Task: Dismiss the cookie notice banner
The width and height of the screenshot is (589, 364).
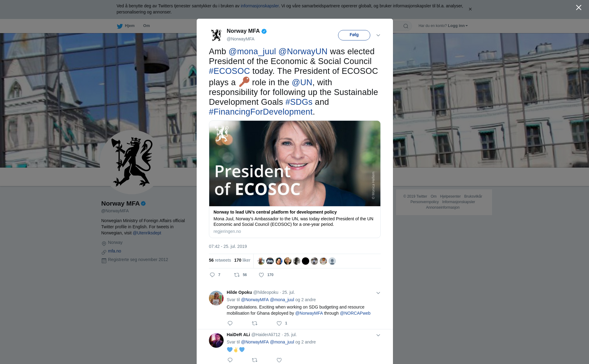Action: (x=470, y=9)
